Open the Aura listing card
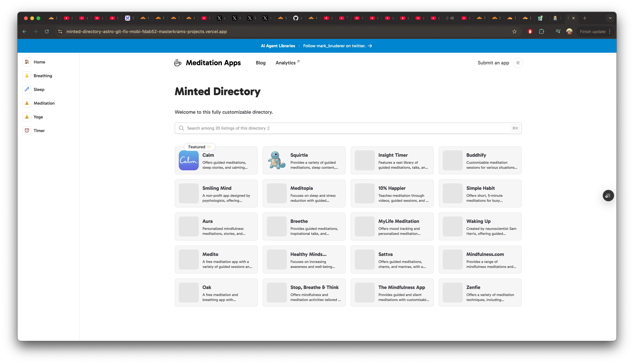The height and width of the screenshot is (364, 634). click(x=216, y=226)
